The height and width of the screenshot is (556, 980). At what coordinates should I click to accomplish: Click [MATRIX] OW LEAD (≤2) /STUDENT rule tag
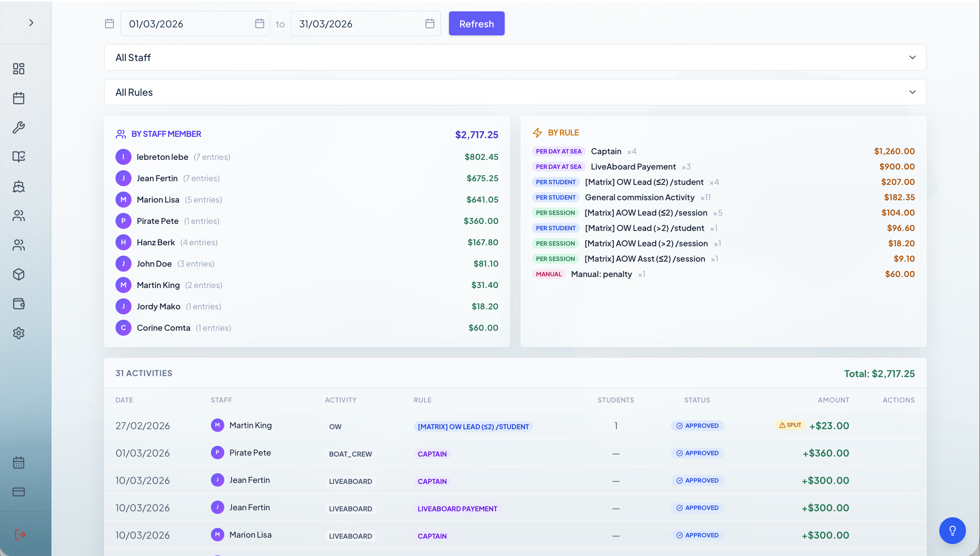point(473,427)
